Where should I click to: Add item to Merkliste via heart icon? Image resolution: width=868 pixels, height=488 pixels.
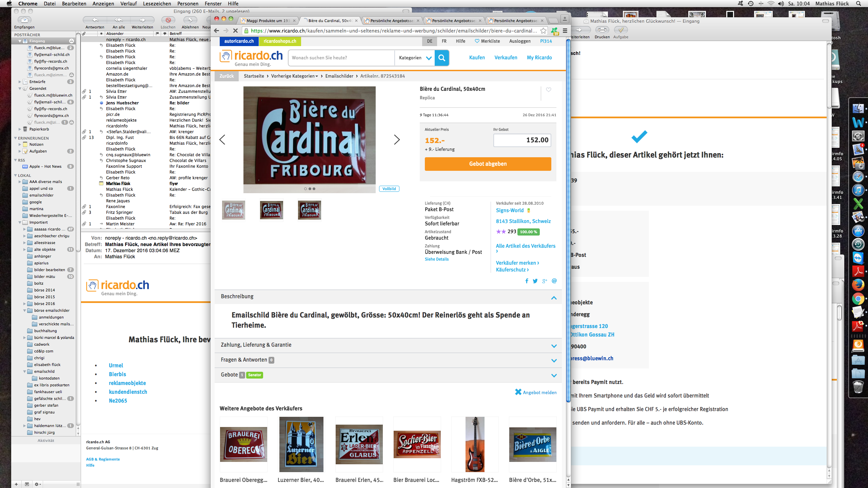[x=549, y=90]
